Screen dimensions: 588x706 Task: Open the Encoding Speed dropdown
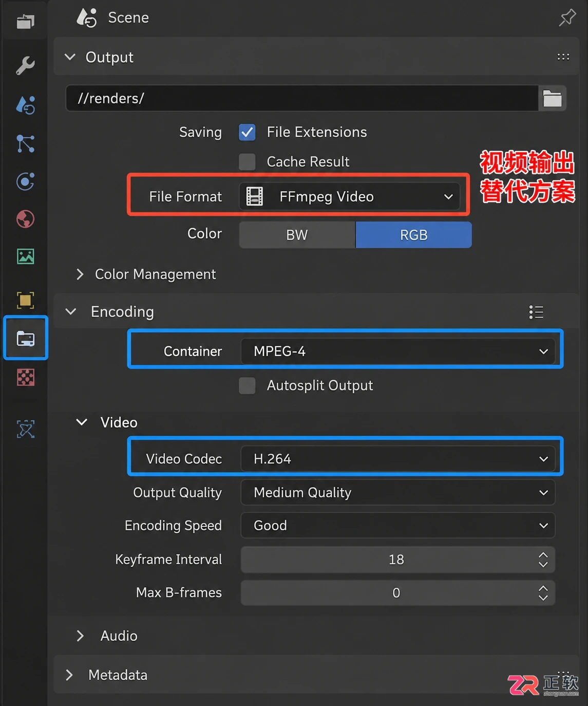click(397, 525)
